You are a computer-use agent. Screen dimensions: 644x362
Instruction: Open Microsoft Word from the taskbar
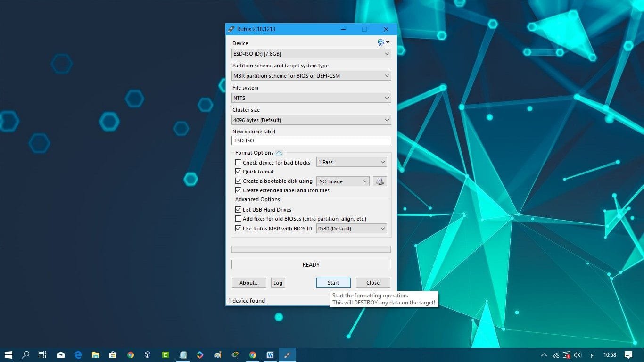point(270,355)
